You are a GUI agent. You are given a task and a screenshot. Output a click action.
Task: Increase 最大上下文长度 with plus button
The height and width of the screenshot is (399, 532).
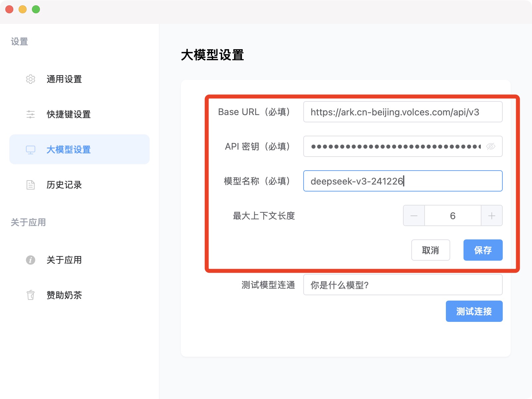(492, 216)
